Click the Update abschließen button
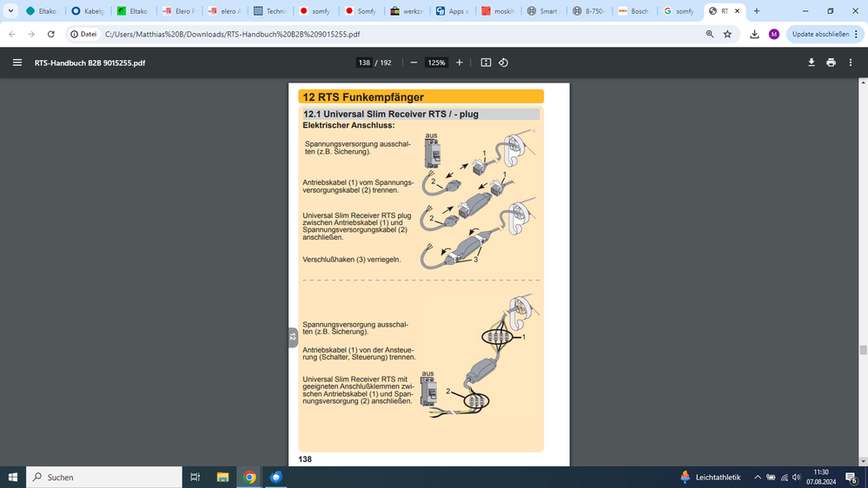The height and width of the screenshot is (488, 868). click(x=819, y=34)
